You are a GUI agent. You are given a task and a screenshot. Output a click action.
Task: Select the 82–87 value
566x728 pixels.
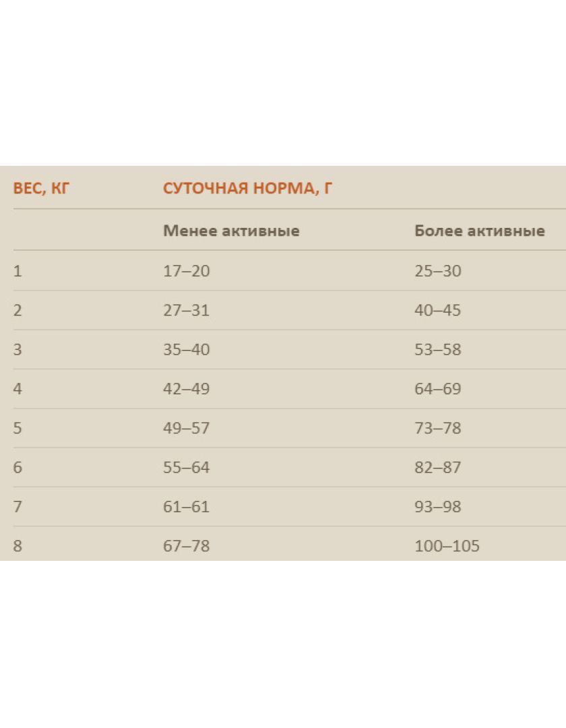[437, 467]
